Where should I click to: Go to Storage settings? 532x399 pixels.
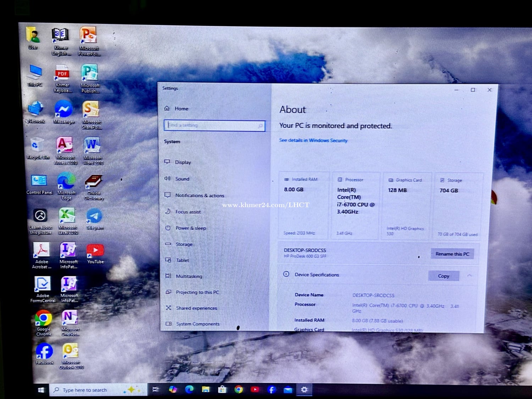(x=184, y=244)
